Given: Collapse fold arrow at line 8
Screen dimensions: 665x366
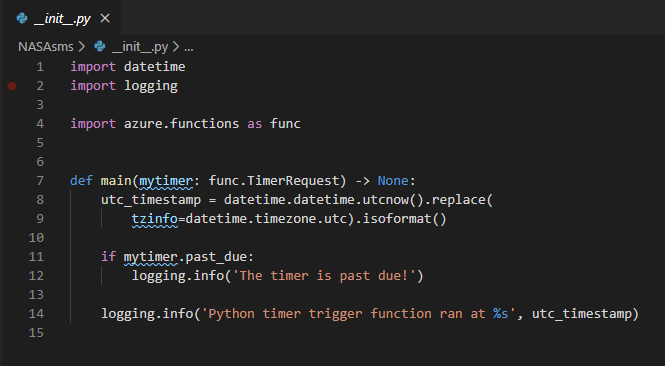Looking at the screenshot, I should click(x=59, y=200).
